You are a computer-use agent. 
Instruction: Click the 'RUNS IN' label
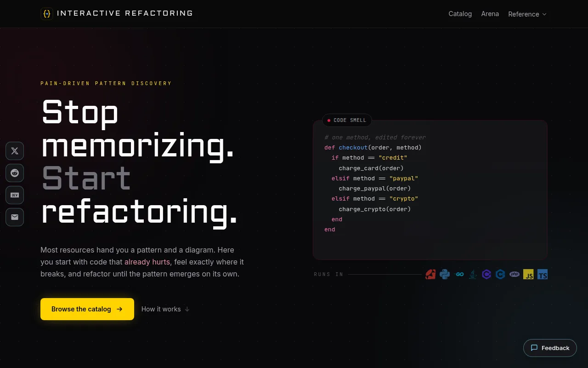coord(328,275)
